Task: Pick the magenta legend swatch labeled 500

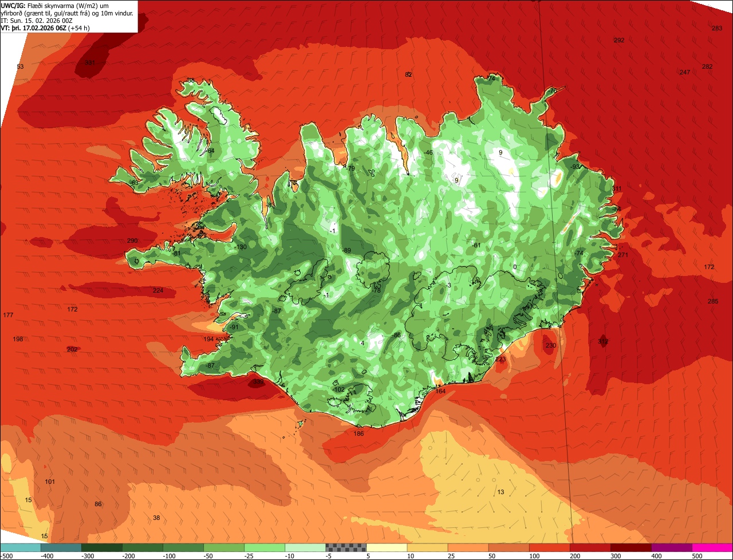Action: 712,548
